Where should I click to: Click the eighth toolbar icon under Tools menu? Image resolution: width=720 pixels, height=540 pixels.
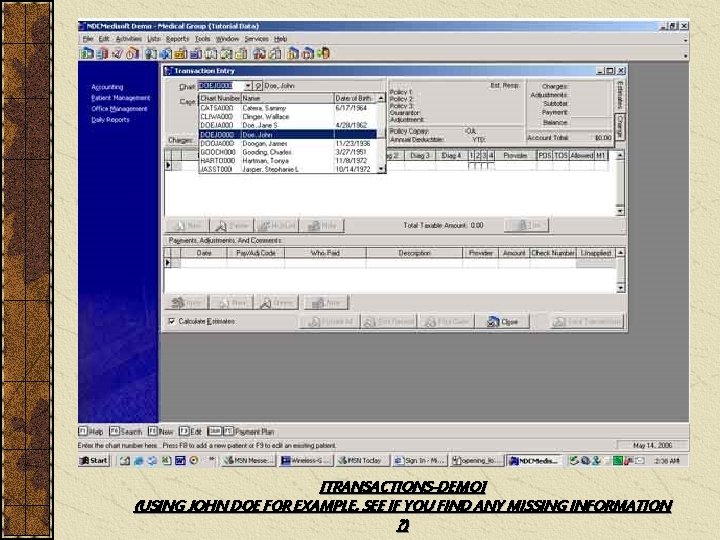196,54
